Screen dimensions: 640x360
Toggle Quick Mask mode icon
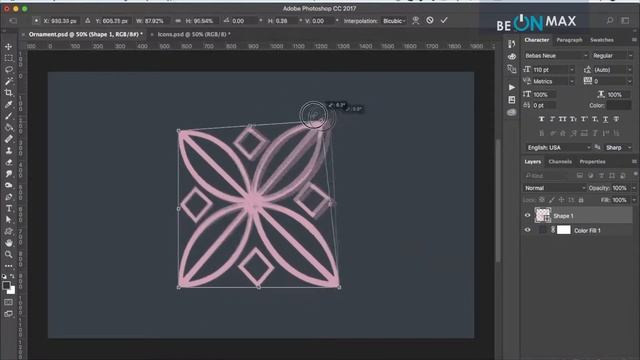pos(9,302)
